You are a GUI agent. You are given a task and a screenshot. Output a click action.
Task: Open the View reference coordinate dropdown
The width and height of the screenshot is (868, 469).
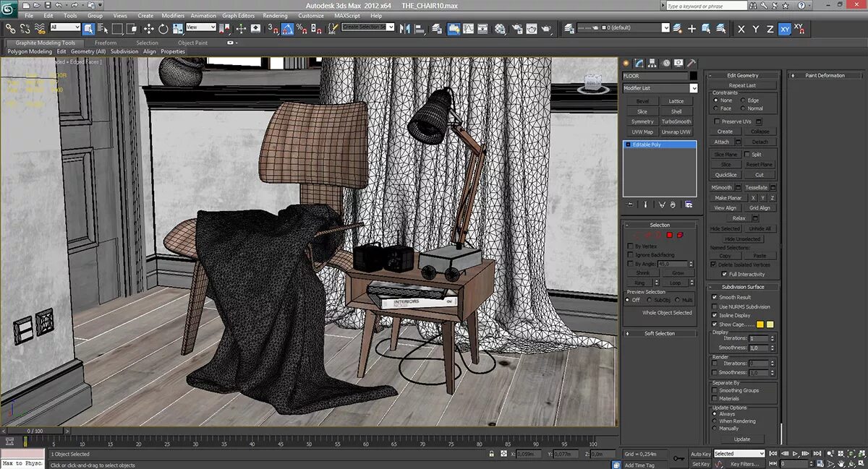tap(200, 27)
